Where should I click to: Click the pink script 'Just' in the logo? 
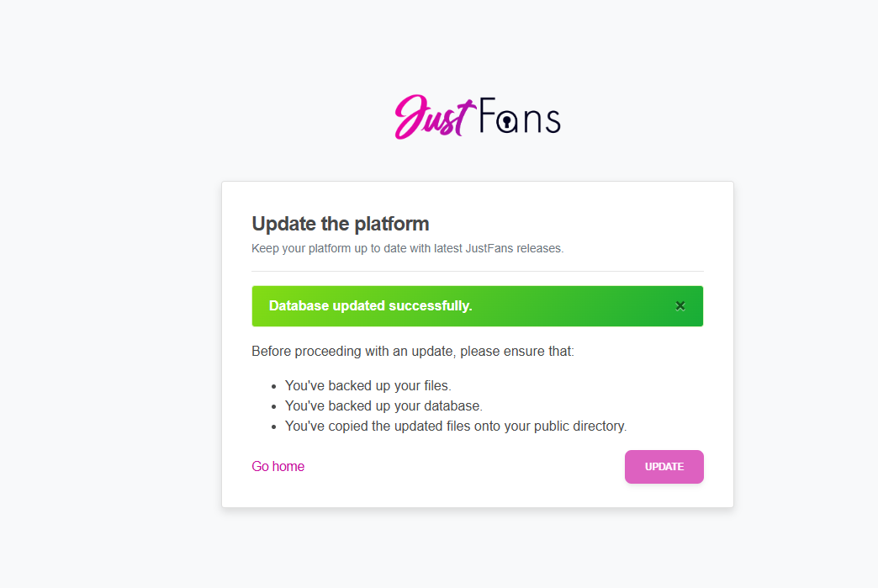pyautogui.click(x=429, y=118)
